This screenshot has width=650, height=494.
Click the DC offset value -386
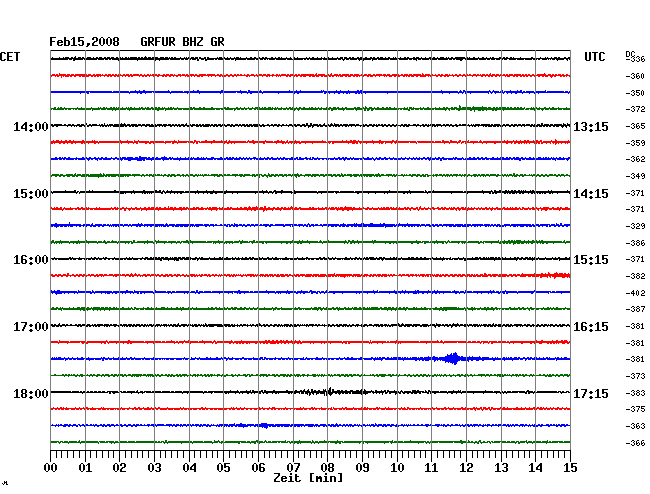tap(635, 243)
